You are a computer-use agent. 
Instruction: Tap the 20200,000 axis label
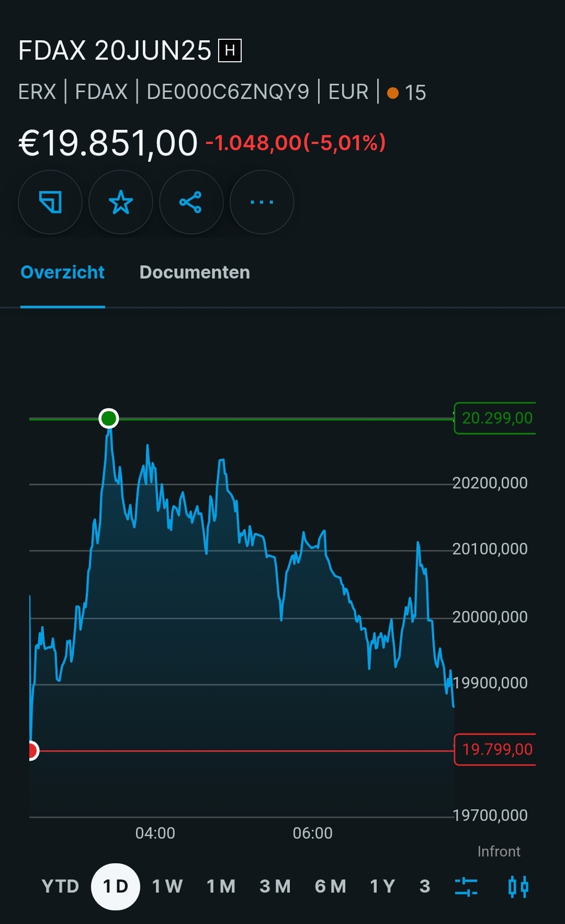[x=490, y=483]
